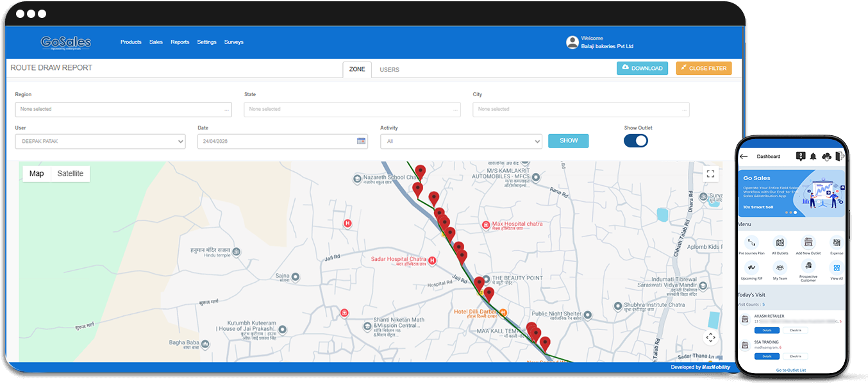Tap My Team icon on phone
Viewport: 868px width, 384px height.
click(780, 268)
